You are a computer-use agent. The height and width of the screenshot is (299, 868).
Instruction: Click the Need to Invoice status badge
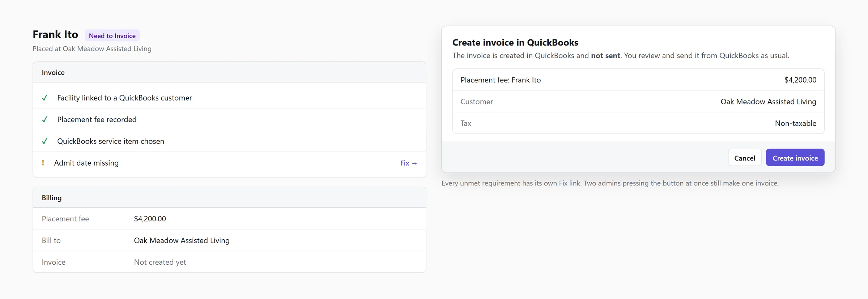pyautogui.click(x=112, y=35)
